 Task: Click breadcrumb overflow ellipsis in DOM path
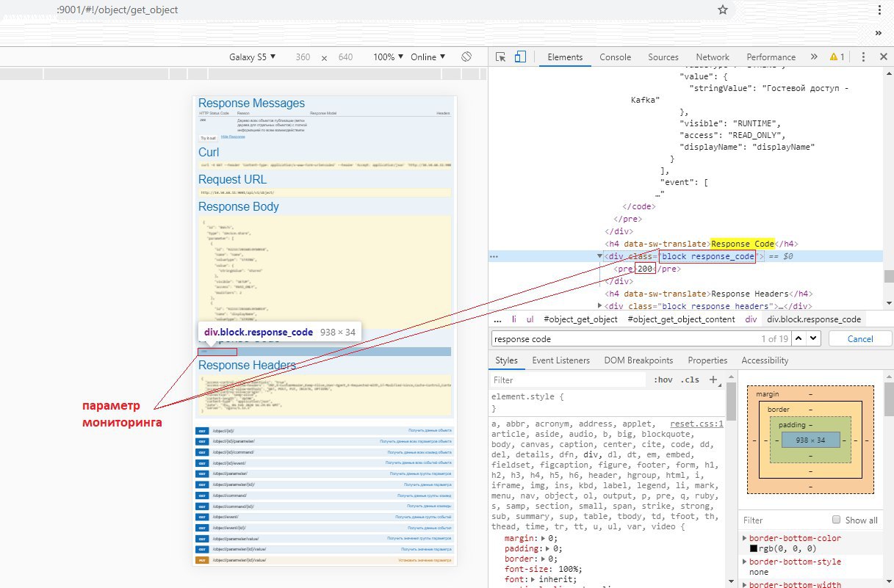(x=497, y=319)
